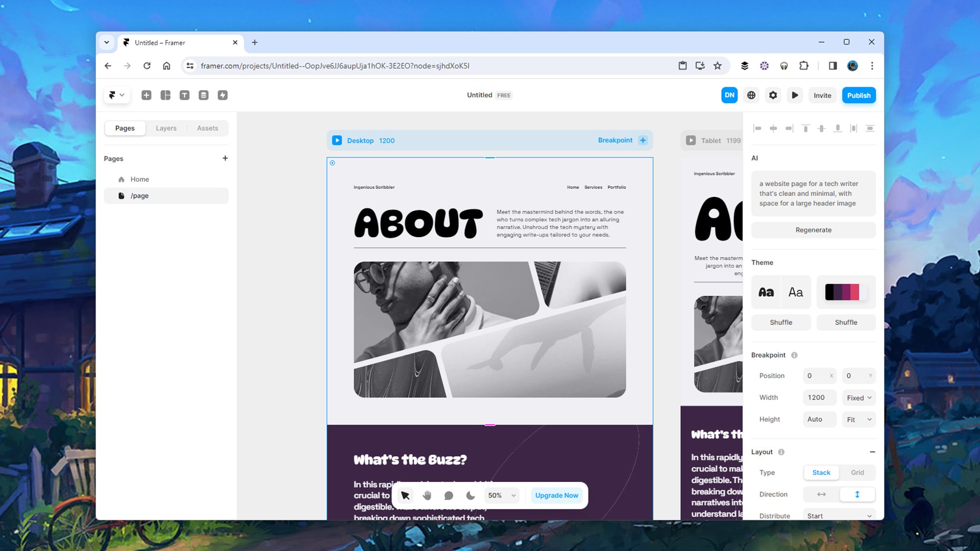Select the Hand/pan tool

pos(427,495)
